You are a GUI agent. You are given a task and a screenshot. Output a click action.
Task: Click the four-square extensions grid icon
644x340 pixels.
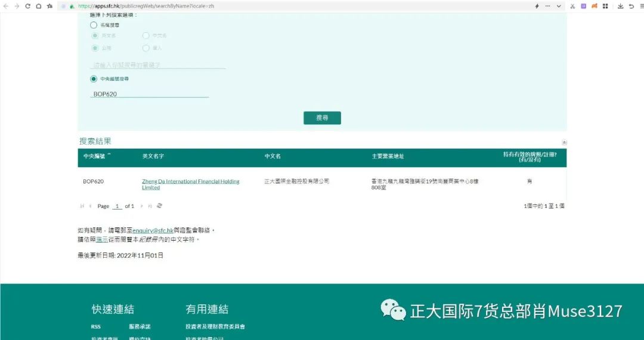click(605, 6)
